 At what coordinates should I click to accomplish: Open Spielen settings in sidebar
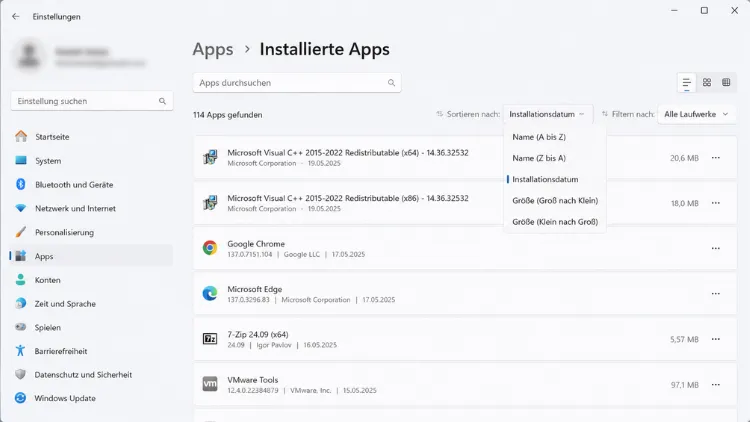(91, 327)
